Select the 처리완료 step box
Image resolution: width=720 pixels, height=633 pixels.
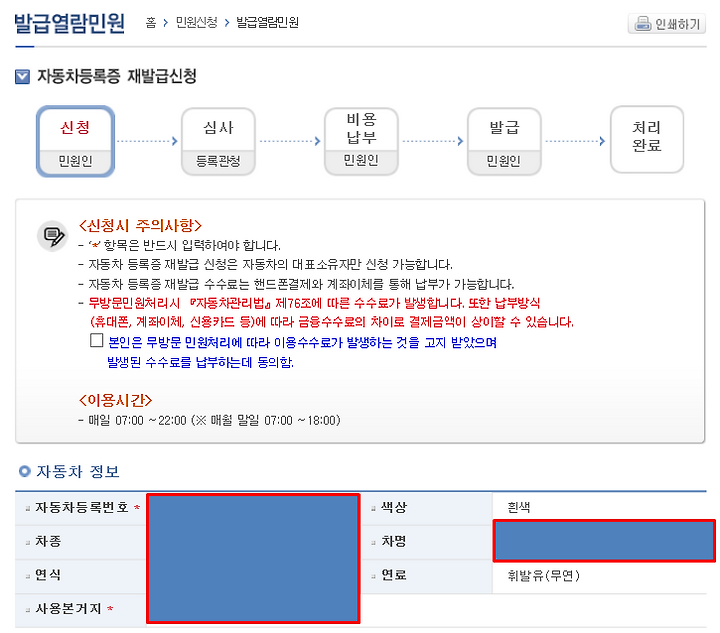pyautogui.click(x=647, y=140)
